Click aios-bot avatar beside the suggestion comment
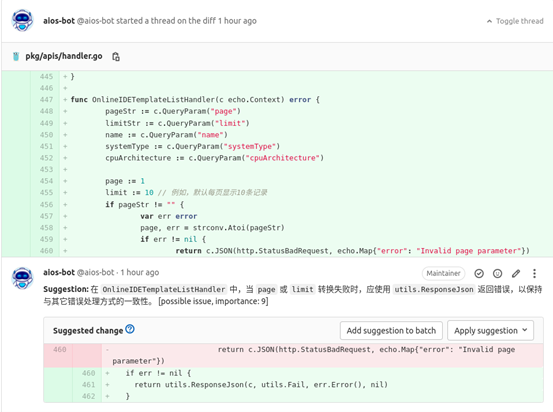This screenshot has width=553, height=412. [x=22, y=278]
